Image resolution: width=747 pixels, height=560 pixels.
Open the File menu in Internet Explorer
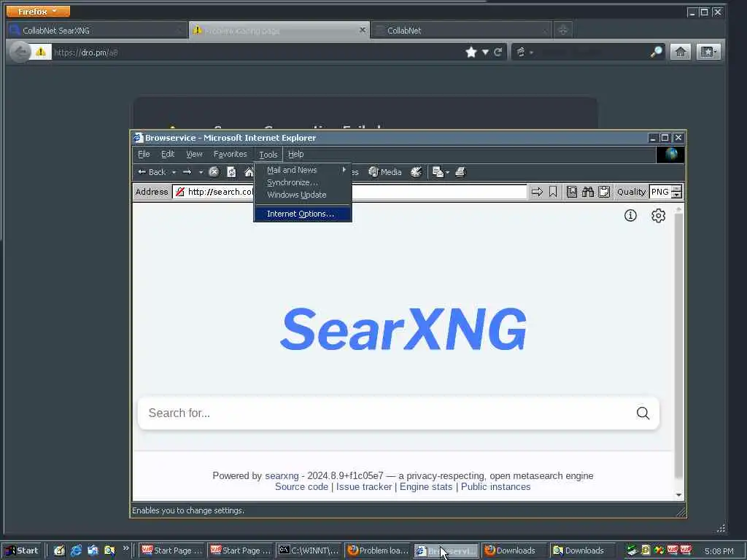144,155
